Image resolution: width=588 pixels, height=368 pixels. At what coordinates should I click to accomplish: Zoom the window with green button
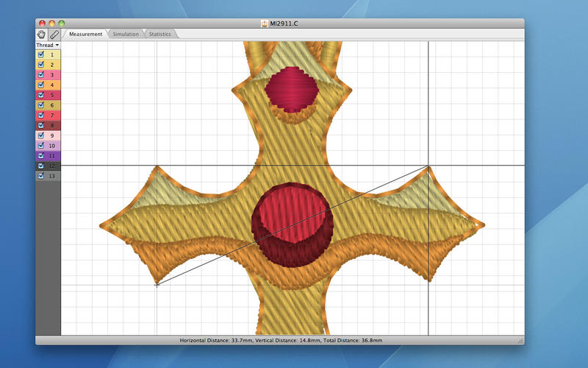(x=62, y=24)
